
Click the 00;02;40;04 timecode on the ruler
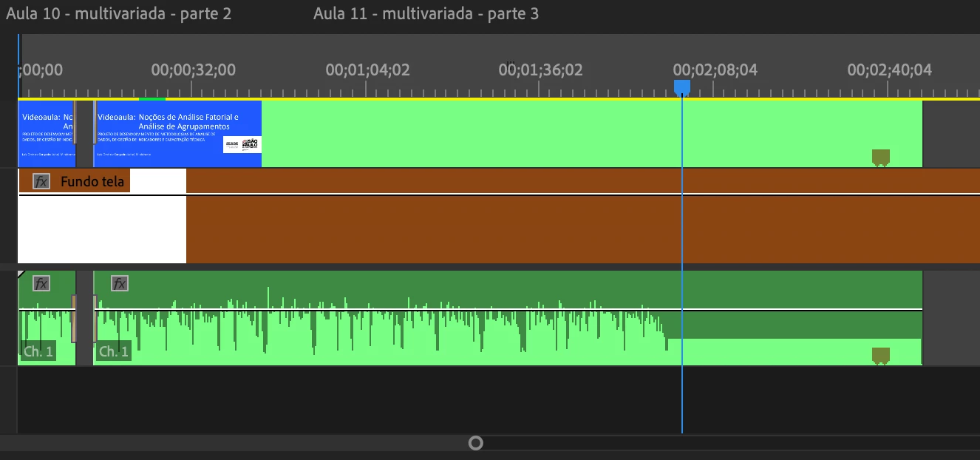pos(889,70)
